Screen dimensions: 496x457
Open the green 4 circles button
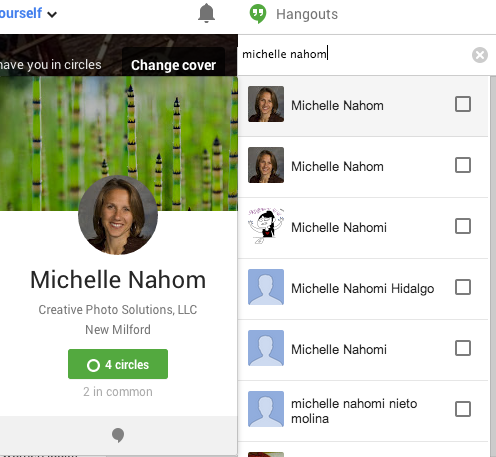click(x=118, y=364)
